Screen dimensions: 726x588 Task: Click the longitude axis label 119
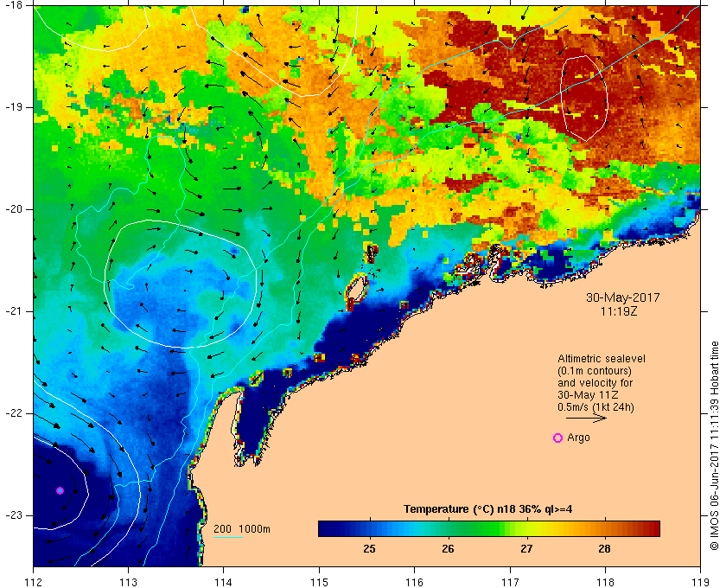tap(701, 582)
